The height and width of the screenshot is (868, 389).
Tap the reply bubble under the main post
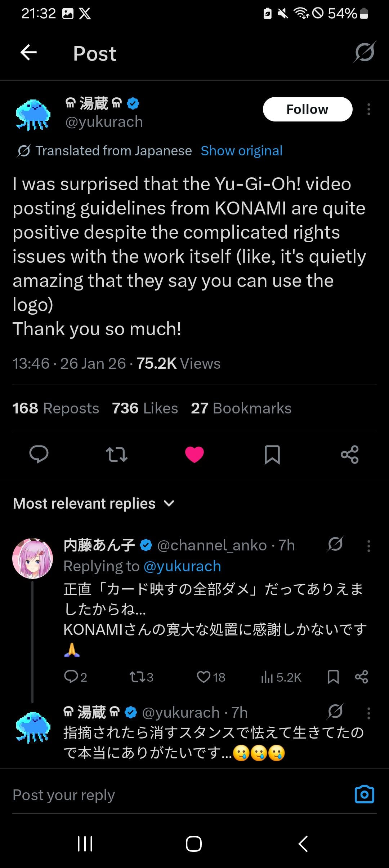pyautogui.click(x=39, y=454)
